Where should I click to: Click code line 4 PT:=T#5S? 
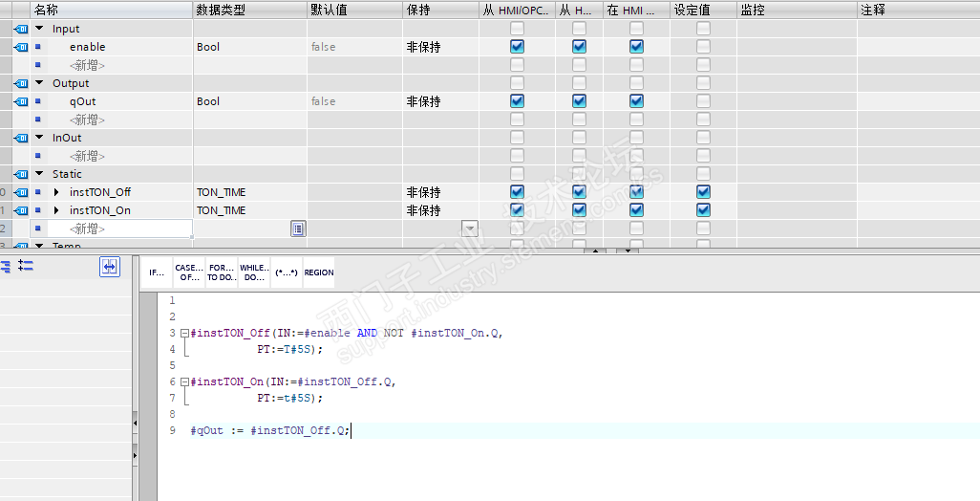point(290,350)
